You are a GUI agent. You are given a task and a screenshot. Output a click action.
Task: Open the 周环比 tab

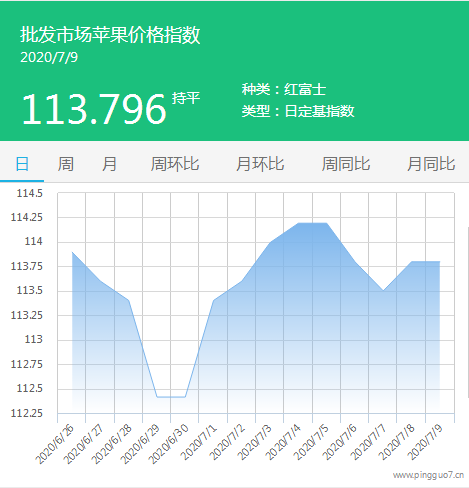(175, 164)
